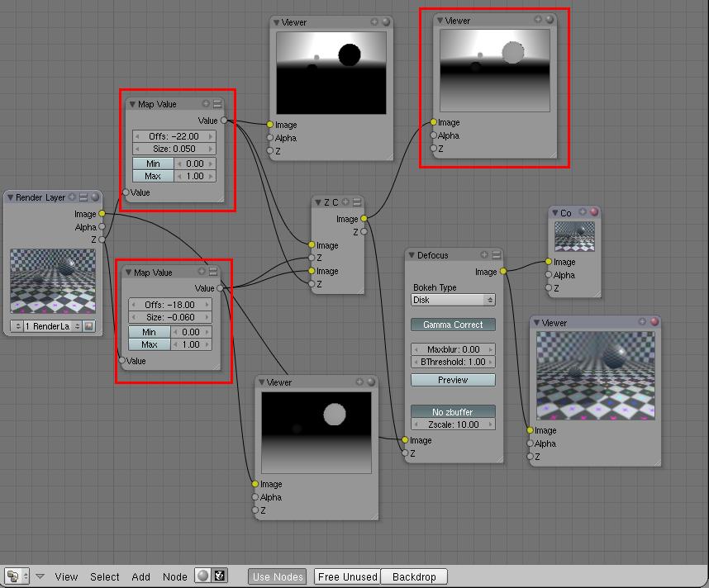709x588 pixels.
Task: Click the Defocus Image output socket
Action: 502,271
